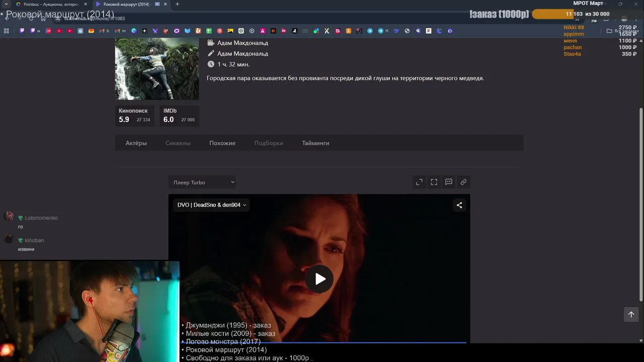Open the ChatGPT bookmark icon
The height and width of the screenshot is (362, 644).
(241, 31)
